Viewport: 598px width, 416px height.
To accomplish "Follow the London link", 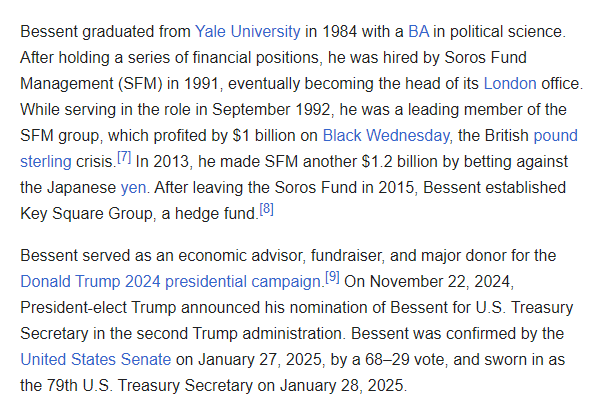I will (510, 84).
